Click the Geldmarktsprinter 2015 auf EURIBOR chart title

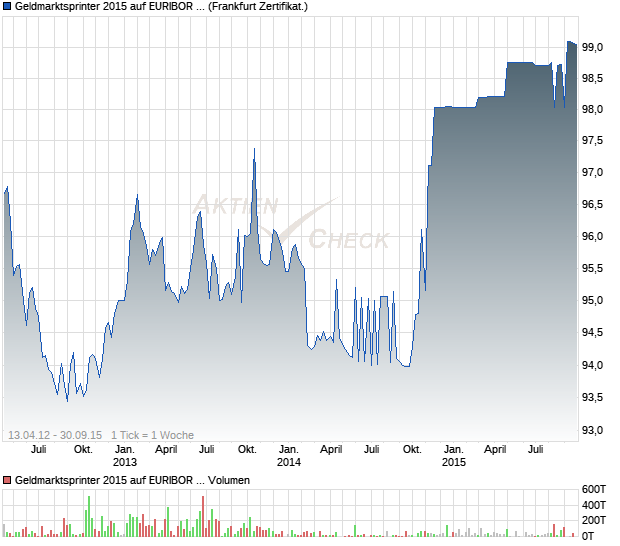coord(161,6)
